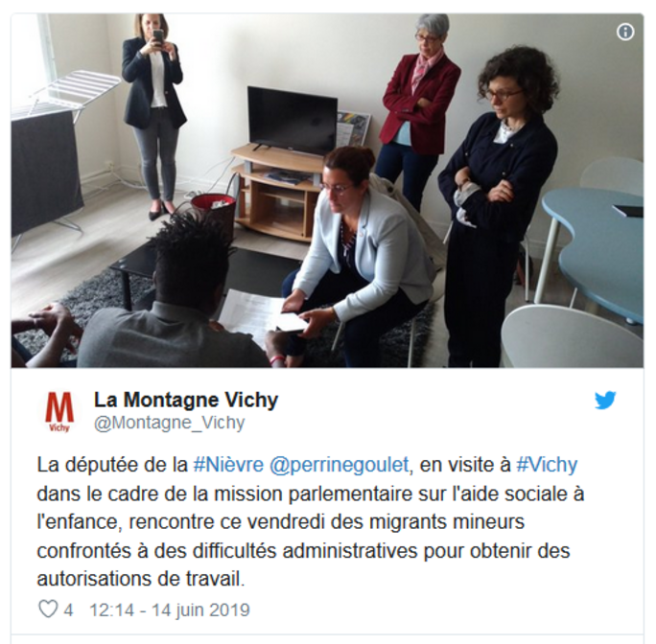Open the La Montagne Vichy avatar logo
The width and height of the screenshot is (656, 644).
click(59, 411)
